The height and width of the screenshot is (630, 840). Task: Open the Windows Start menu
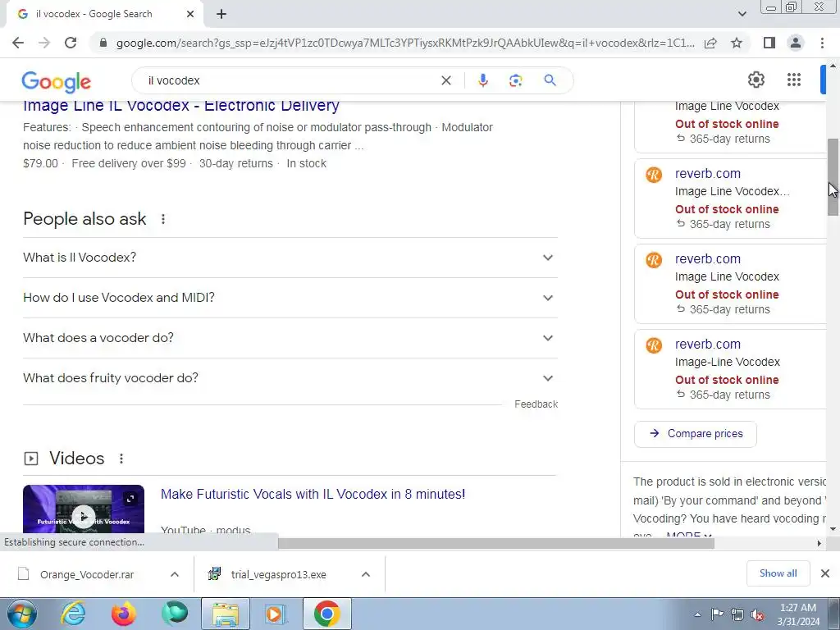pos(21,614)
